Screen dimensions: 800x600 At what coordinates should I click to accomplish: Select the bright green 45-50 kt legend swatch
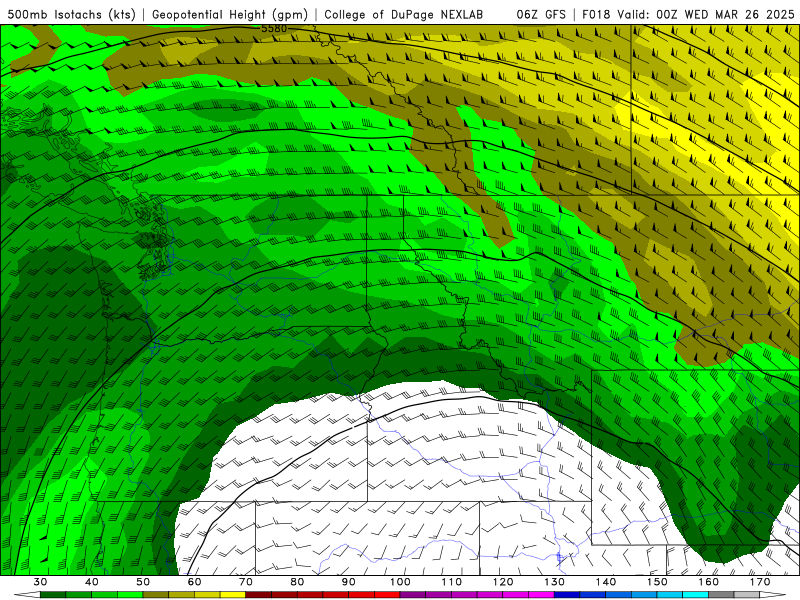tap(130, 595)
